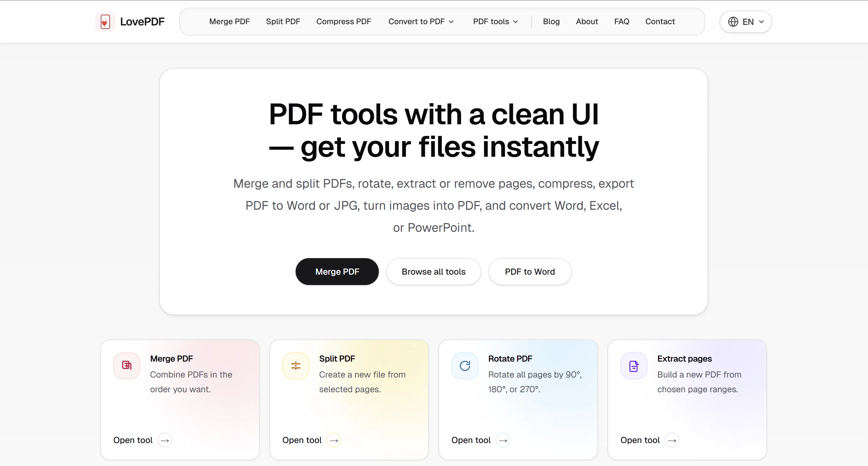Click arrow icon in Split PDF card
The width and height of the screenshot is (868, 466).
[x=334, y=440]
